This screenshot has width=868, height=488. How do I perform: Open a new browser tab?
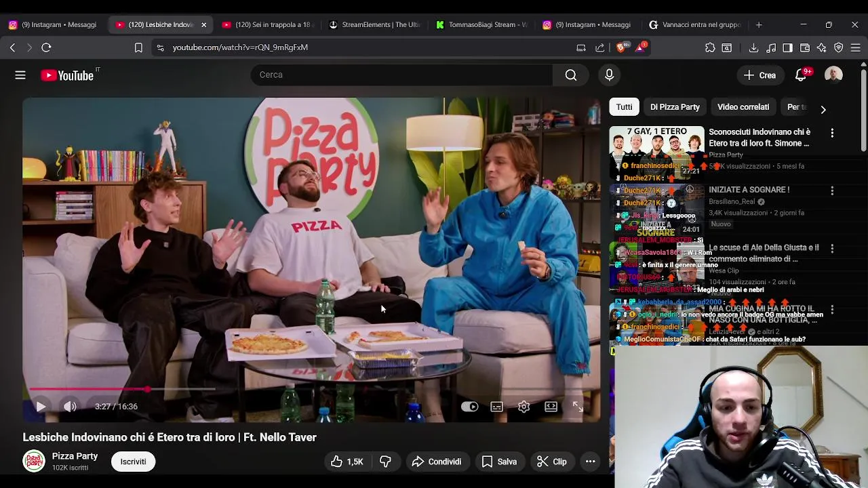tap(759, 24)
